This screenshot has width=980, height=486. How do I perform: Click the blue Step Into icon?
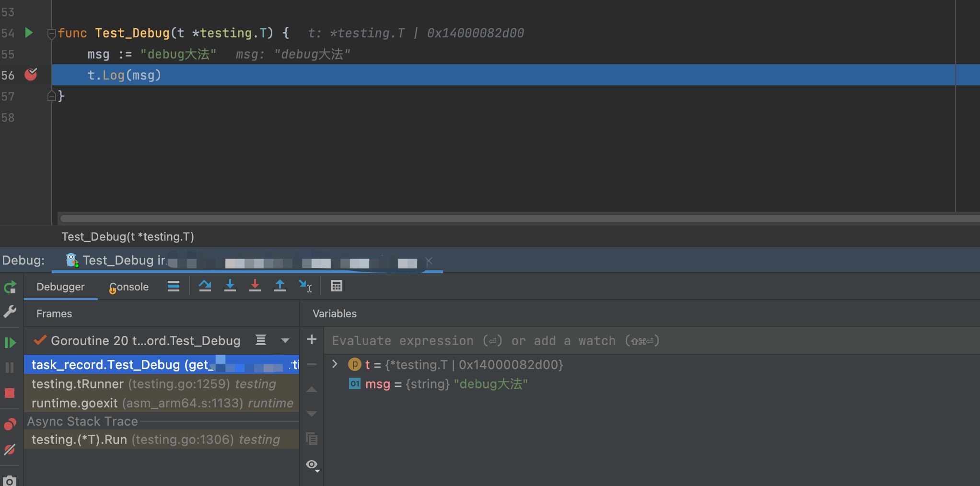pos(230,286)
